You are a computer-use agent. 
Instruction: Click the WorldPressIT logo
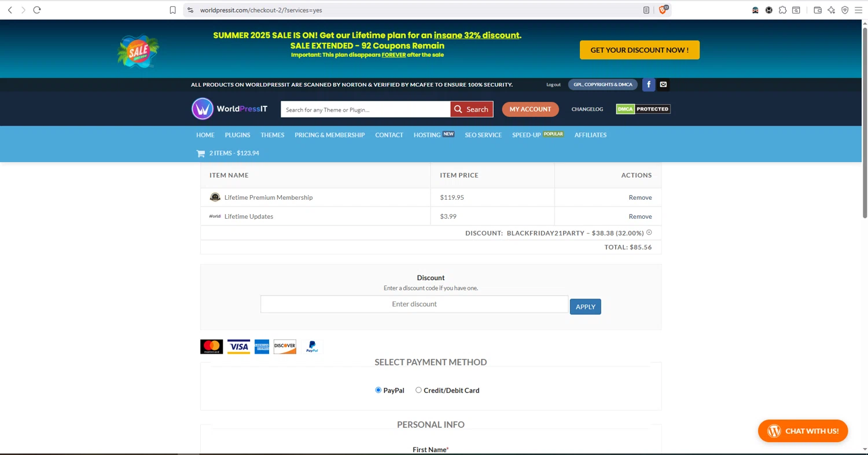coord(230,109)
